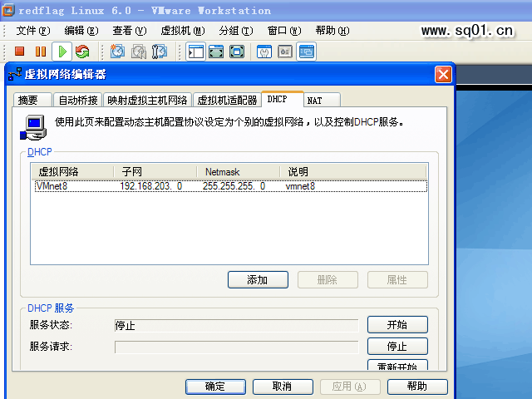
Task: Open the 文件 menu
Action: [x=33, y=31]
